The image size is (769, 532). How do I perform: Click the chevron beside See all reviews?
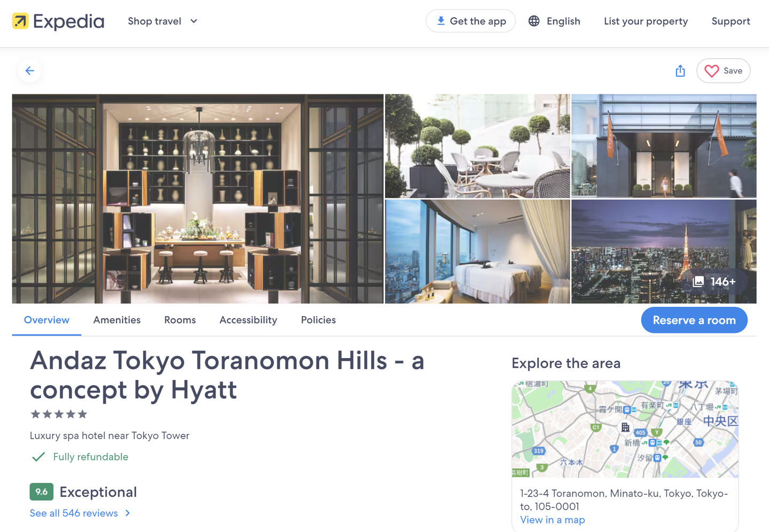pos(128,513)
